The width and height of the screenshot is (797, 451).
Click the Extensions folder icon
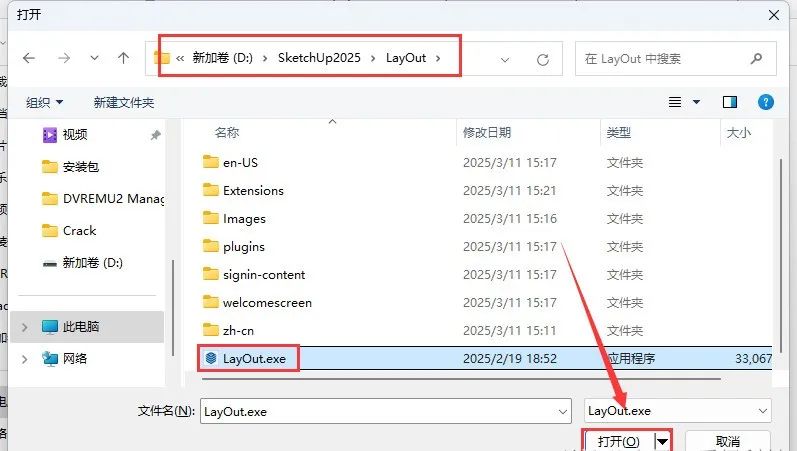[x=210, y=190]
